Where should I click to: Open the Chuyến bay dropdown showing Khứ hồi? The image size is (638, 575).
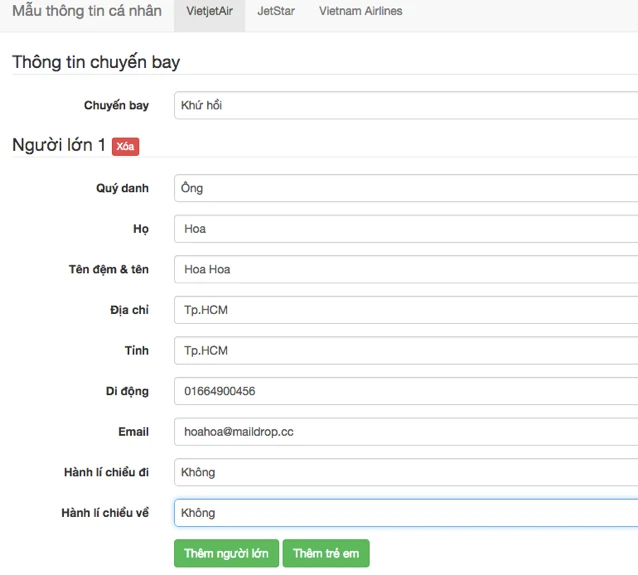[x=406, y=105]
